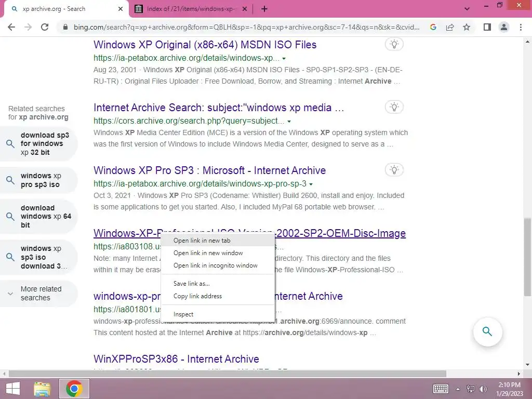
Task: Expand arrow next to cors.archive.org URL
Action: click(289, 122)
